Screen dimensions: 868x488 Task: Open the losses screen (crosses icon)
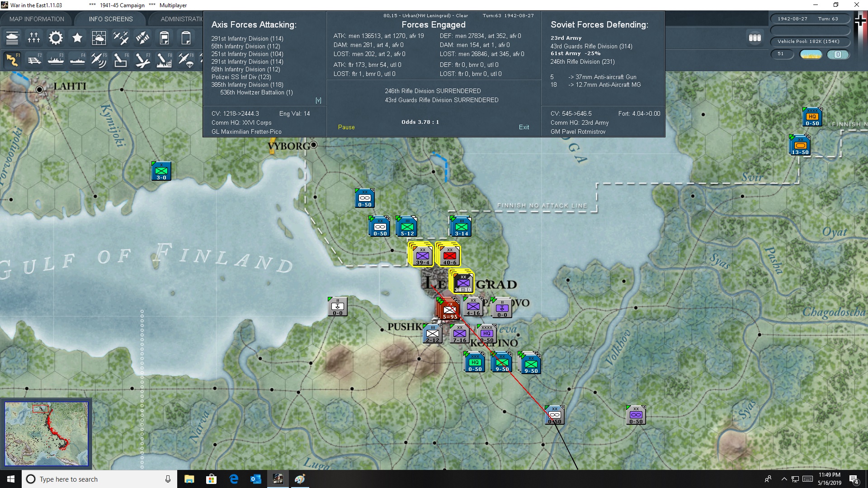point(34,38)
